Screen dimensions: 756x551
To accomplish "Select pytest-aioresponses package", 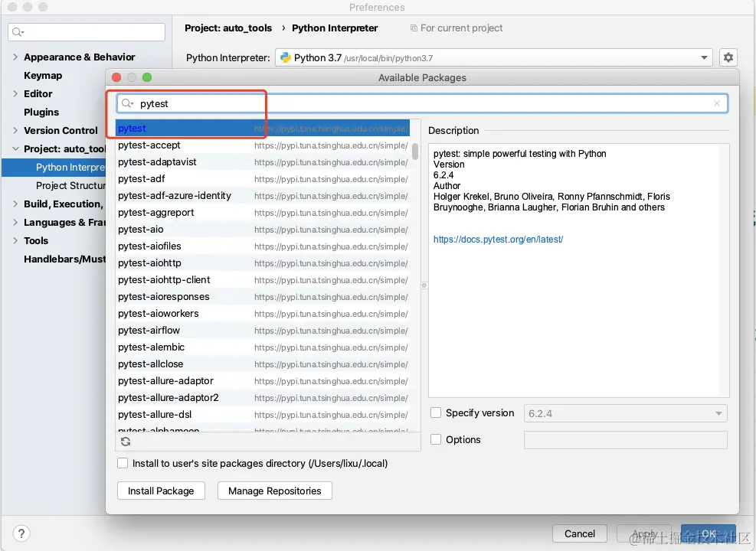I will coord(263,297).
